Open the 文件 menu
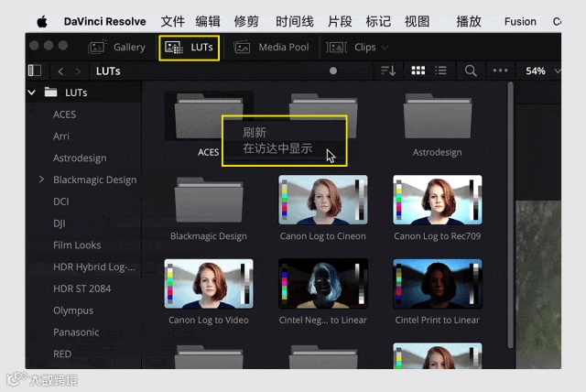This screenshot has height=392, width=586. click(173, 22)
